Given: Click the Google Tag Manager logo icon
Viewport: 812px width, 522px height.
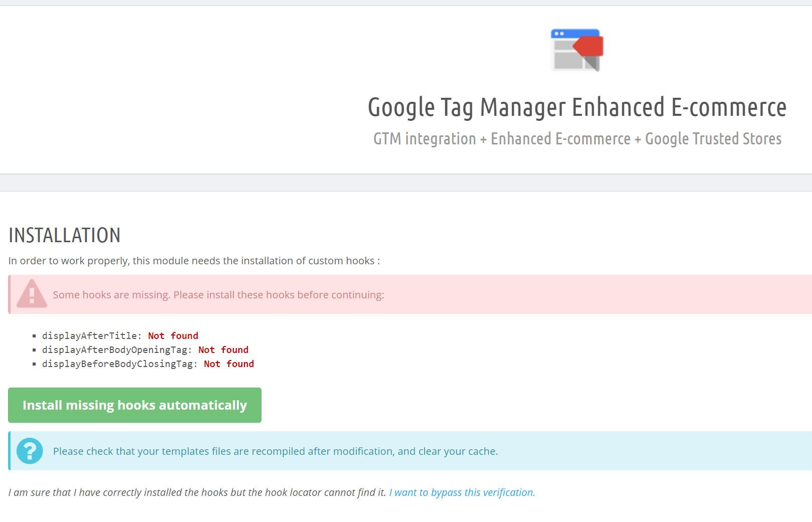Looking at the screenshot, I should pyautogui.click(x=577, y=50).
